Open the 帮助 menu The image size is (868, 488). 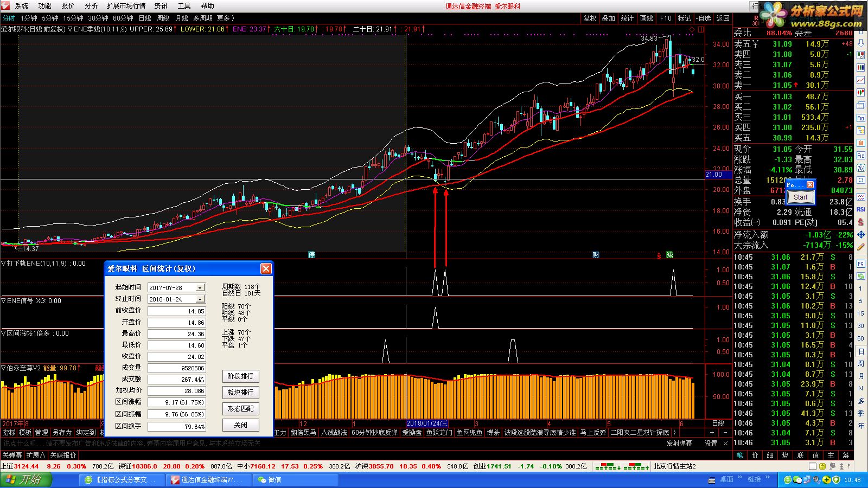208,6
